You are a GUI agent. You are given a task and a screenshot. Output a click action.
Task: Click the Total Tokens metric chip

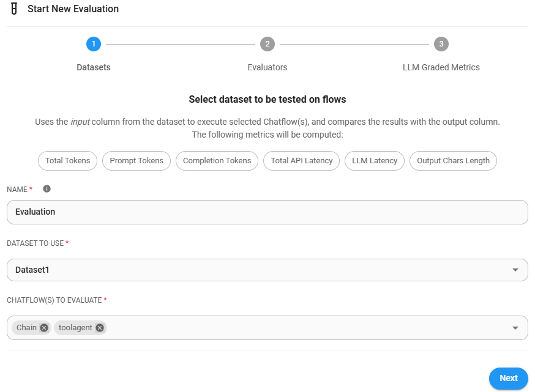(67, 161)
